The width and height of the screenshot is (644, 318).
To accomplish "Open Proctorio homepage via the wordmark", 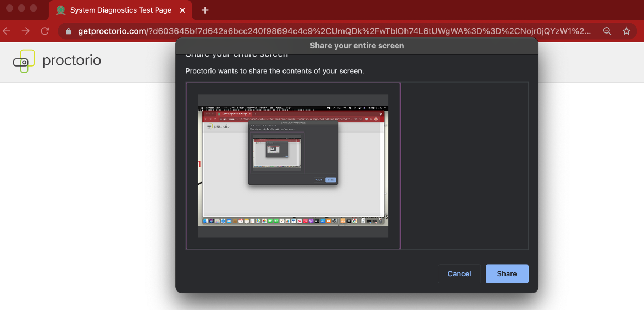I will 71,61.
